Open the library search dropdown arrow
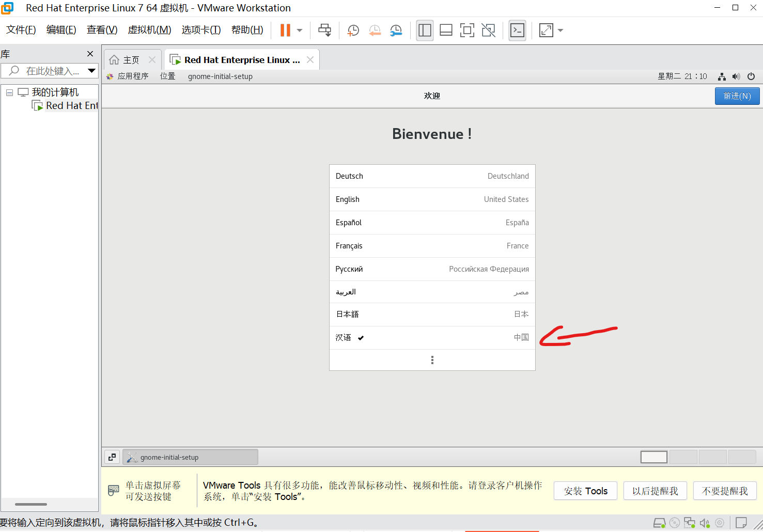 (x=92, y=71)
